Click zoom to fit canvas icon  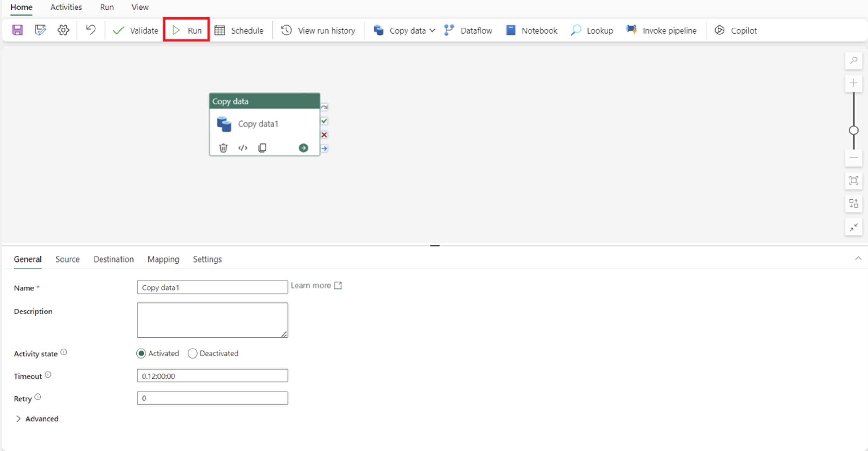tap(853, 181)
